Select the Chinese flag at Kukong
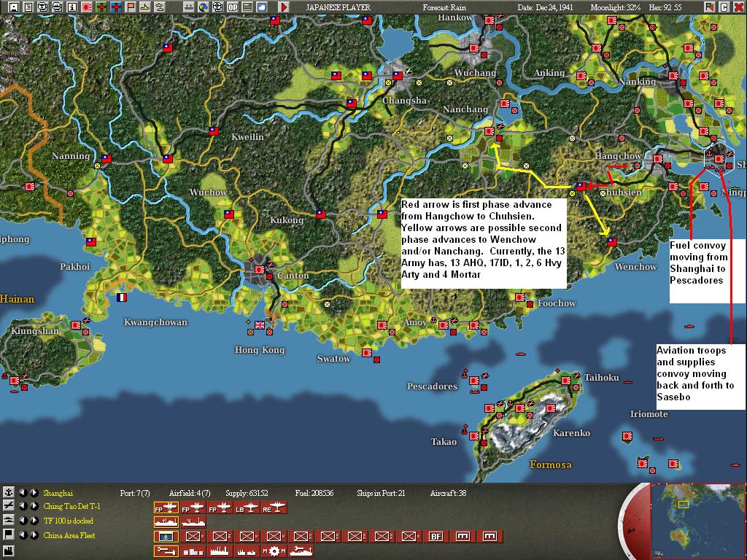This screenshot has width=747, height=560. click(x=321, y=214)
